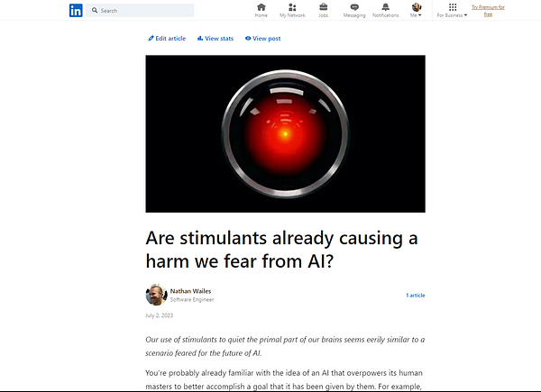Click the nav bar profile photo
The height and width of the screenshot is (392, 541).
point(417,7)
